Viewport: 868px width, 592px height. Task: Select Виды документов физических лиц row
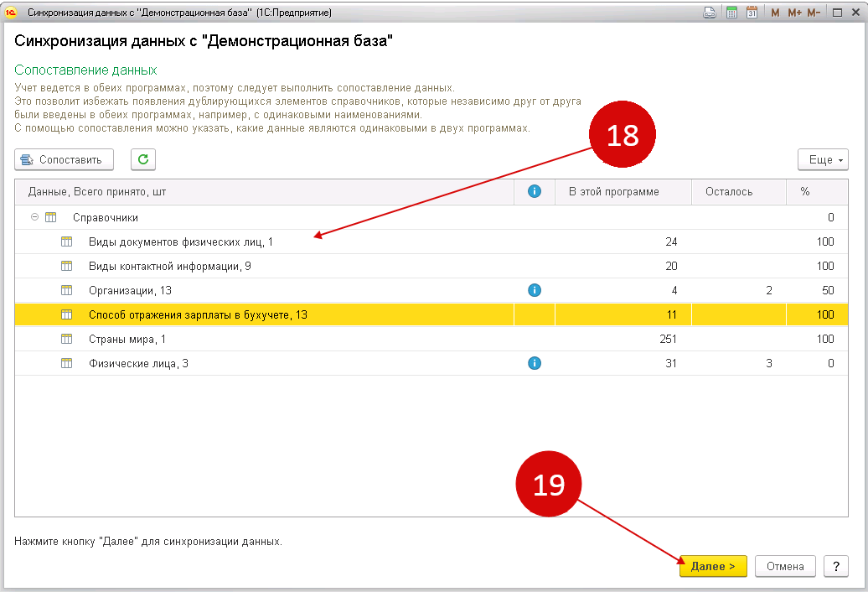pyautogui.click(x=431, y=241)
